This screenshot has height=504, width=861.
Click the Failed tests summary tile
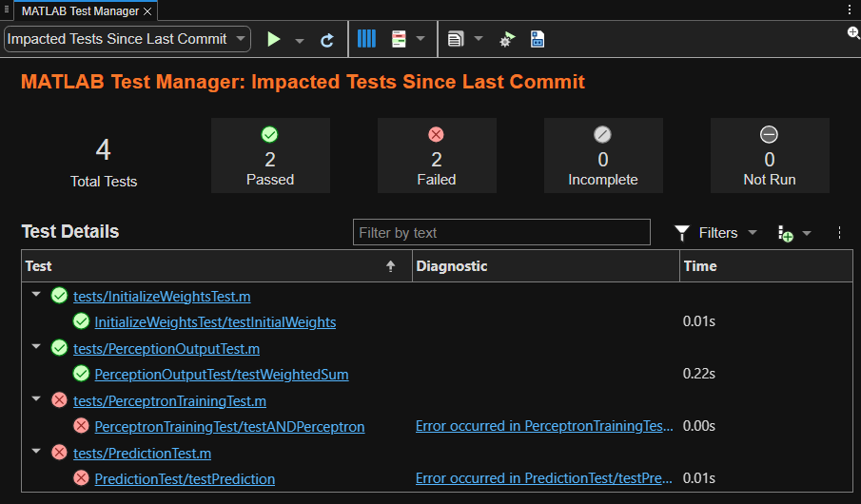tap(437, 156)
